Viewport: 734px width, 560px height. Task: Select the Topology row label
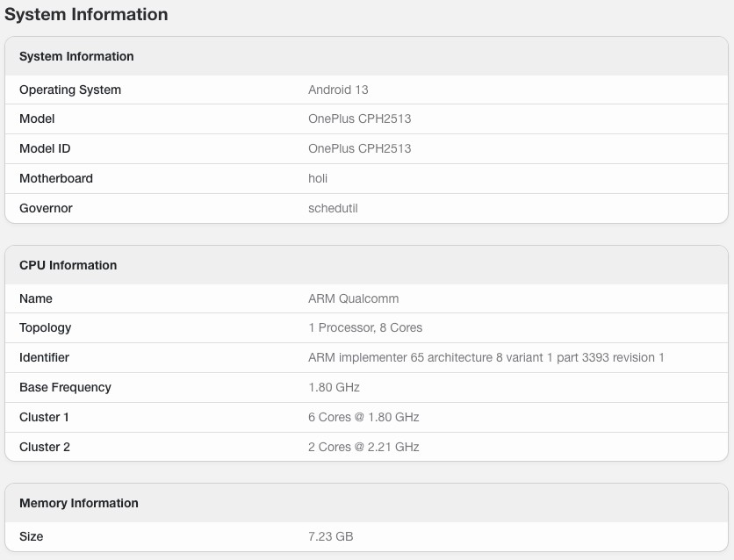pos(46,327)
